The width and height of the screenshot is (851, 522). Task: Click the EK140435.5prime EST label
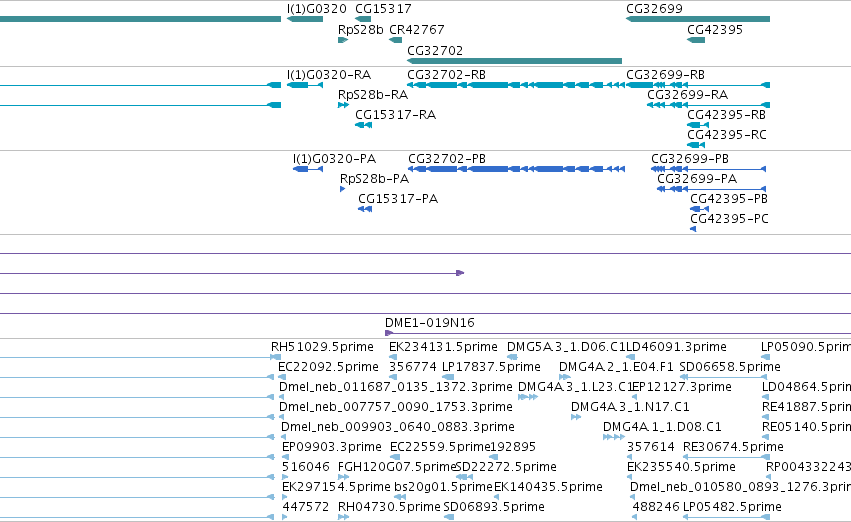click(548, 487)
